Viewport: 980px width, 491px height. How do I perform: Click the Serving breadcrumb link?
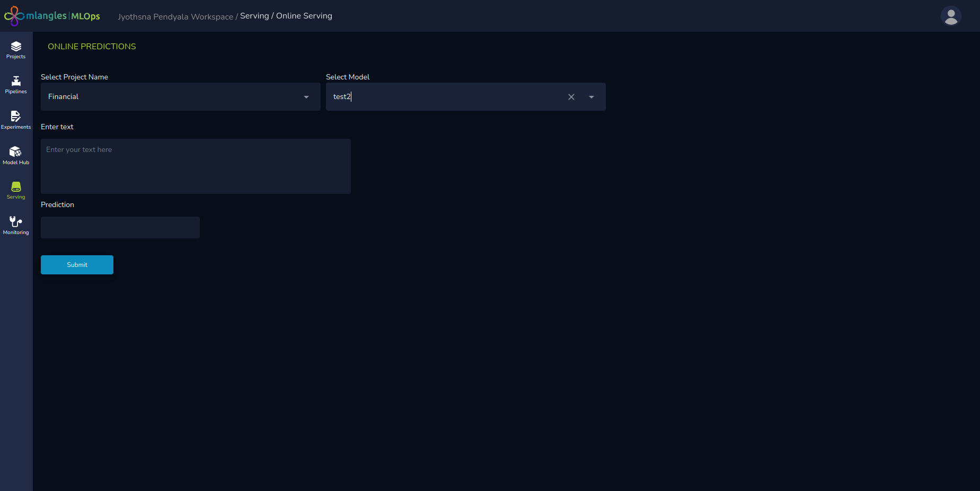[x=254, y=16]
